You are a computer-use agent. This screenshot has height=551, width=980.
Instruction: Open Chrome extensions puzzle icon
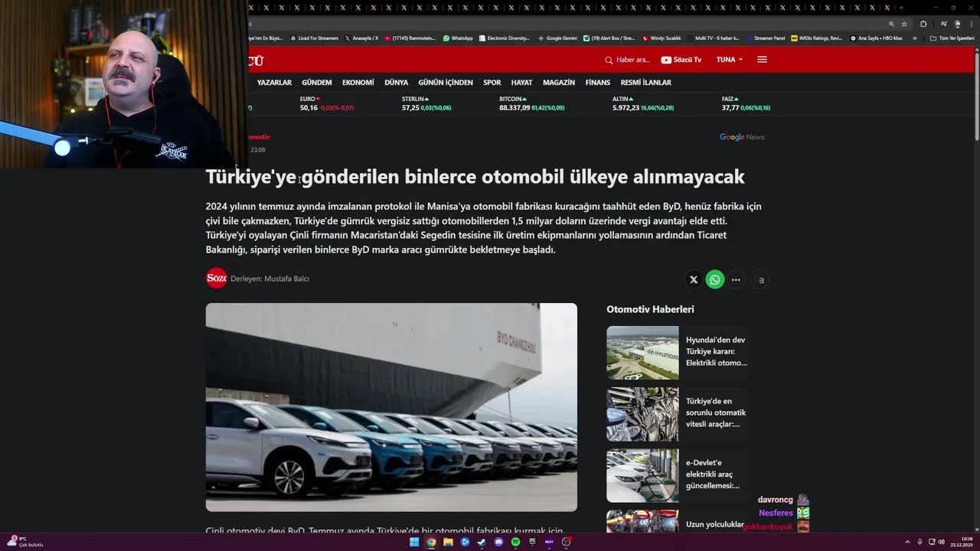pos(923,24)
